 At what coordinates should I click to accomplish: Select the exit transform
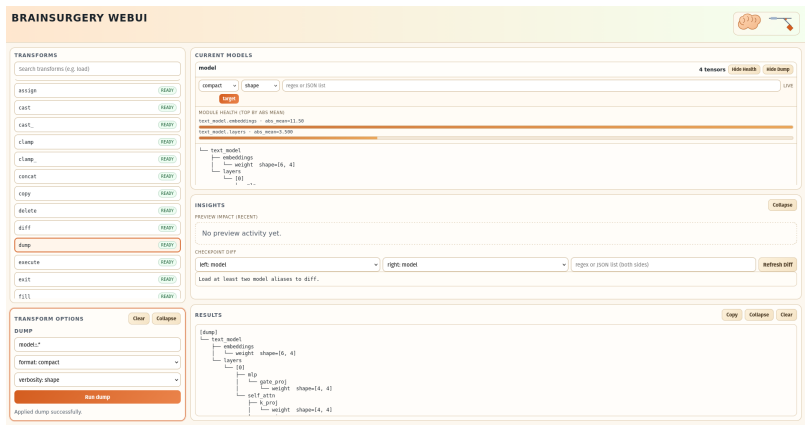coord(97,279)
